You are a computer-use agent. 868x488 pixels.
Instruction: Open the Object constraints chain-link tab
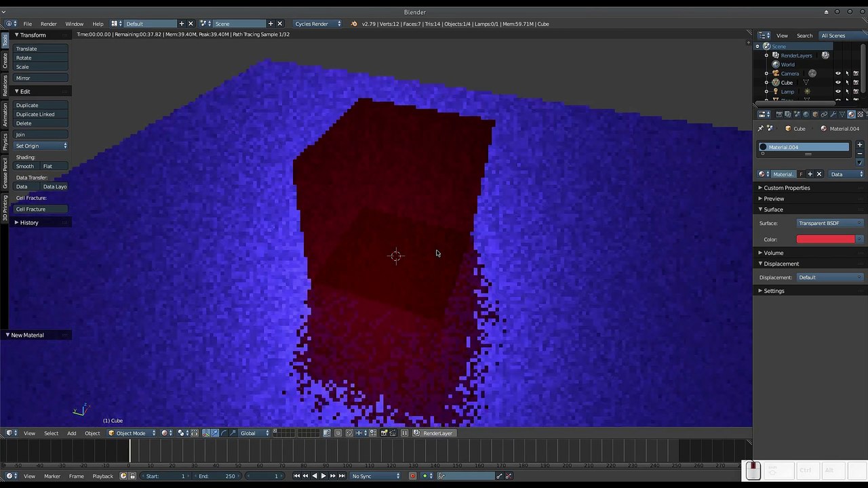tap(824, 114)
